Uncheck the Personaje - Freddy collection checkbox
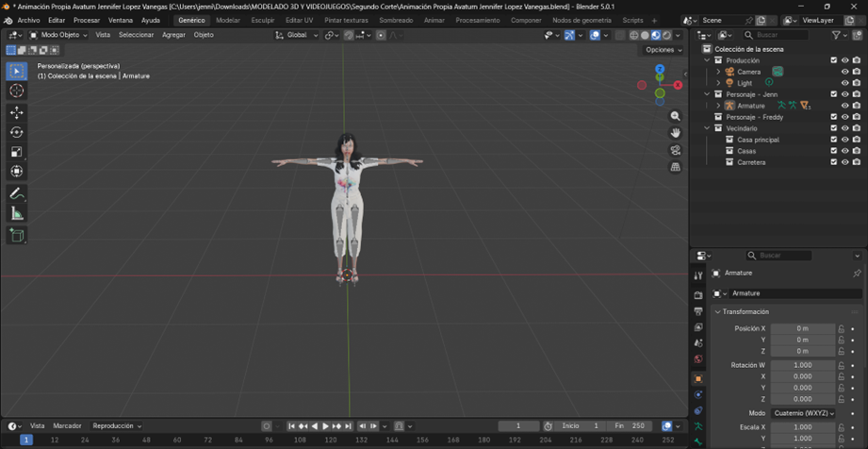 point(834,117)
